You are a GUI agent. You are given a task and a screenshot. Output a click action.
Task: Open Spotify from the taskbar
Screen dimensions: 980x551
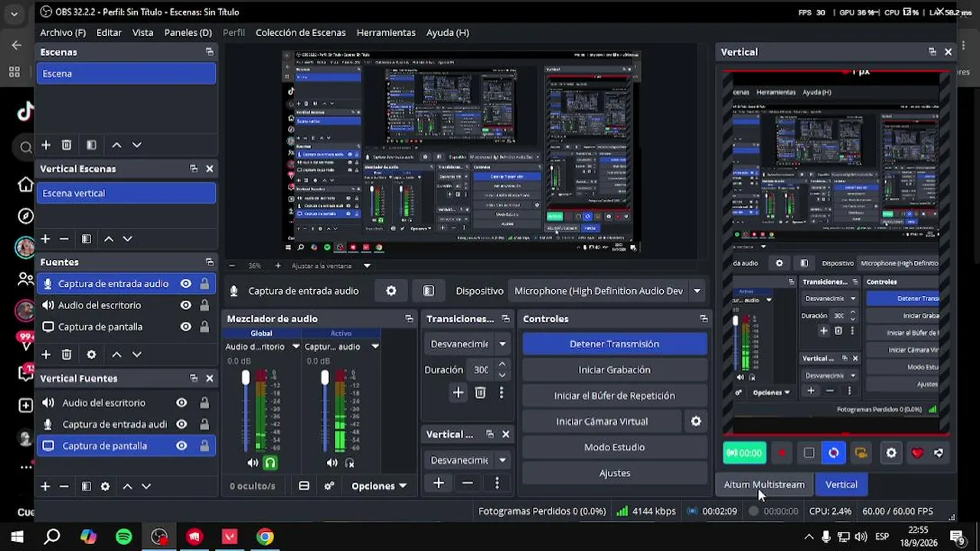pyautogui.click(x=123, y=536)
